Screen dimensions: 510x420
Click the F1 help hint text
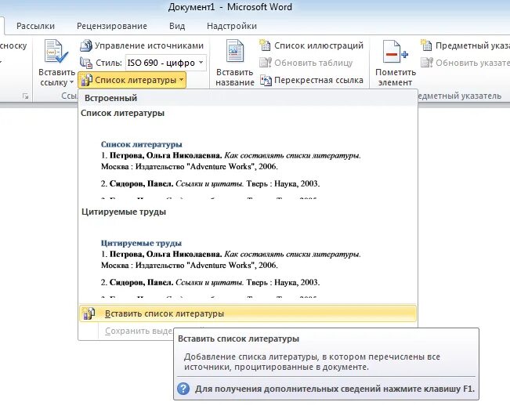coord(335,389)
